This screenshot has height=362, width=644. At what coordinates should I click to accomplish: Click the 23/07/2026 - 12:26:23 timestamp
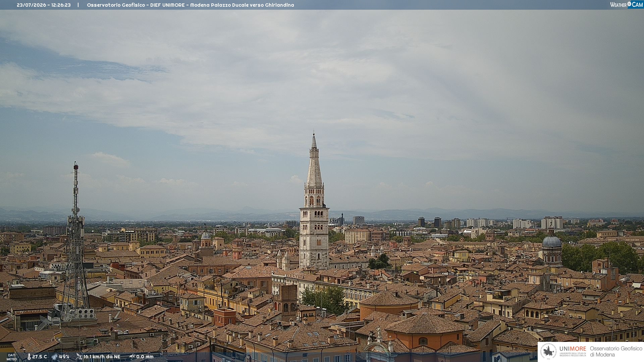[44, 5]
